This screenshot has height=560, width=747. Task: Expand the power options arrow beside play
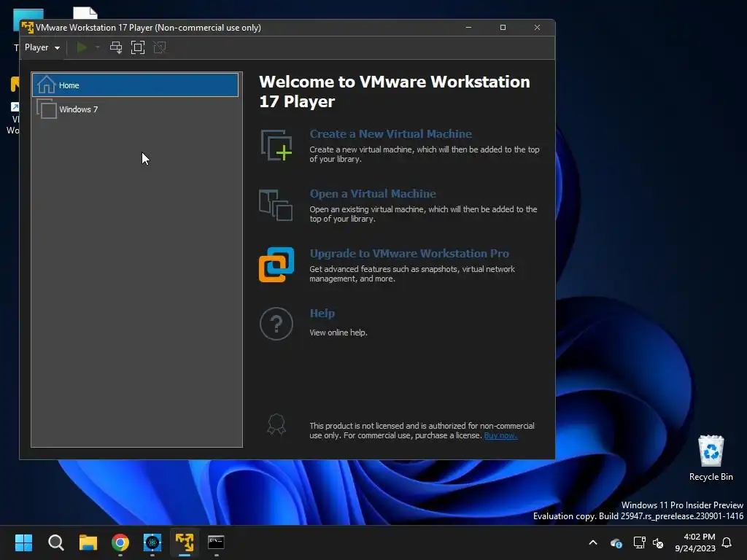tap(98, 47)
